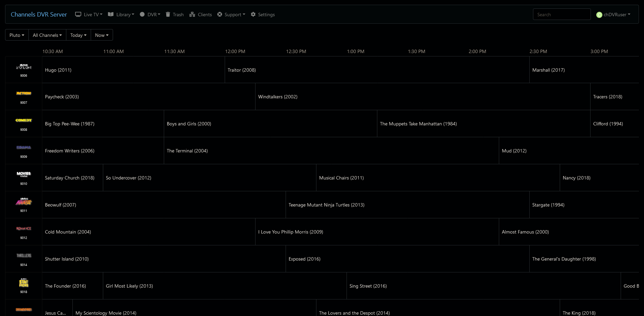644x316 pixels.
Task: Open the Drama channel 9009 logo
Action: (24, 147)
